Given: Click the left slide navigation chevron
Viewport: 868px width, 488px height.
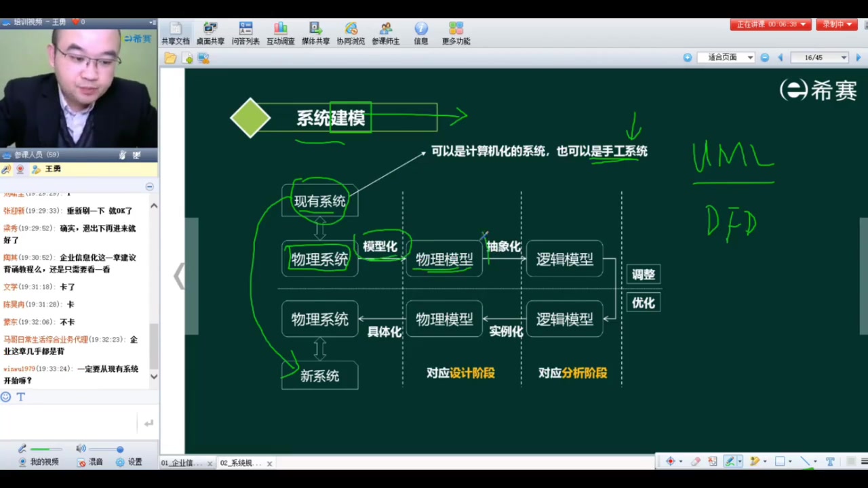Looking at the screenshot, I should (x=179, y=277).
